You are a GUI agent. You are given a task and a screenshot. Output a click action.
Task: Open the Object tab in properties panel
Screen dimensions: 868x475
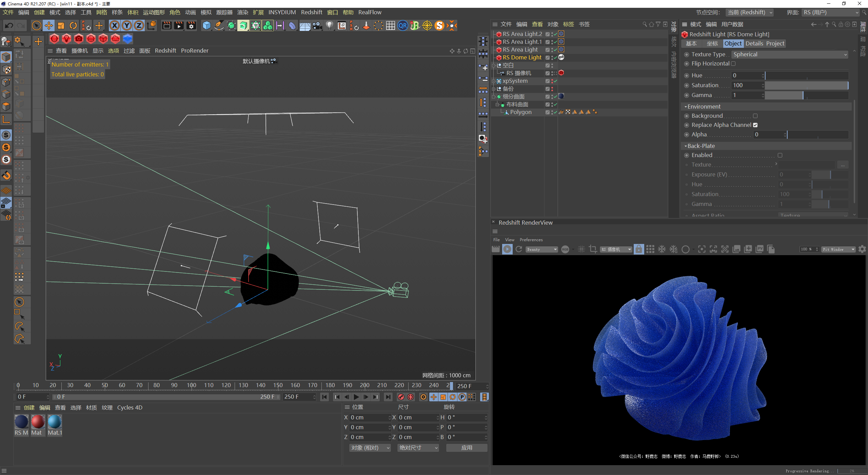(732, 43)
